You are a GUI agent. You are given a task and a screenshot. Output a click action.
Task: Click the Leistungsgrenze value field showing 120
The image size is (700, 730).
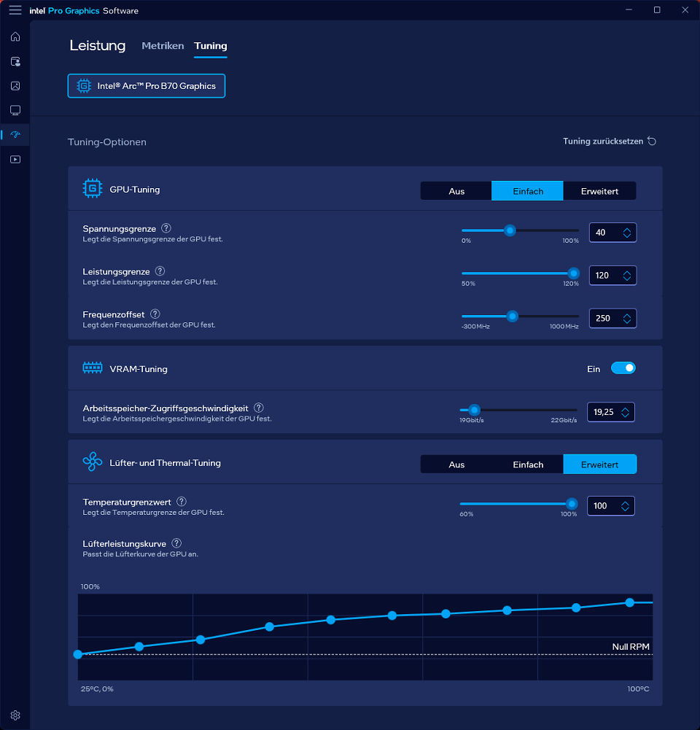612,276
